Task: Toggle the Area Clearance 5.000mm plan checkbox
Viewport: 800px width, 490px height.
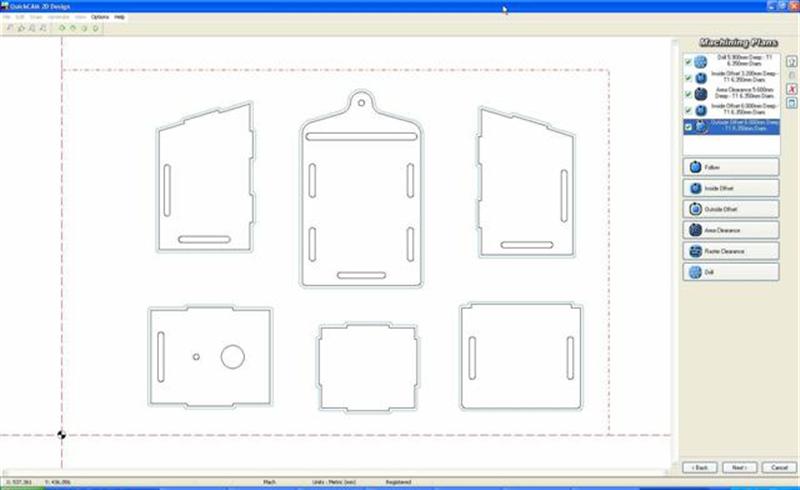Action: point(686,94)
